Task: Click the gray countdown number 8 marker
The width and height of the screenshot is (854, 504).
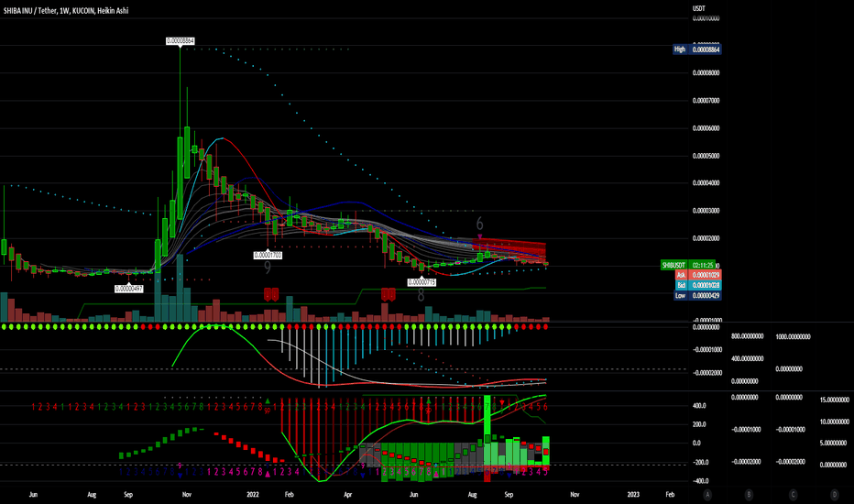Action: point(421,295)
